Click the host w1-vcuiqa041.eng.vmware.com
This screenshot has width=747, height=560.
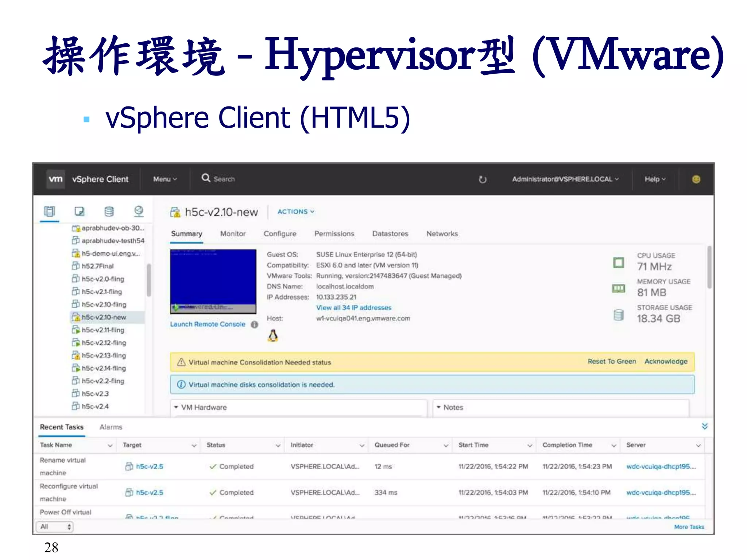click(363, 318)
